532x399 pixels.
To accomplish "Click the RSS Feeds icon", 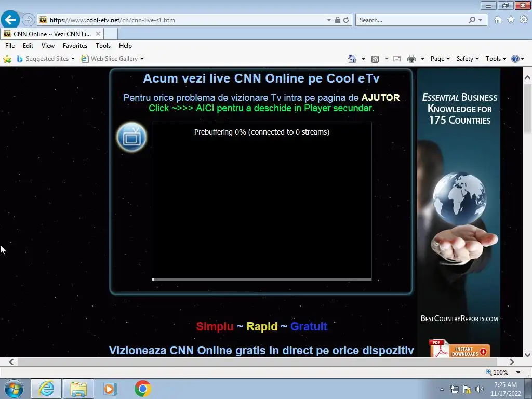I will (375, 59).
